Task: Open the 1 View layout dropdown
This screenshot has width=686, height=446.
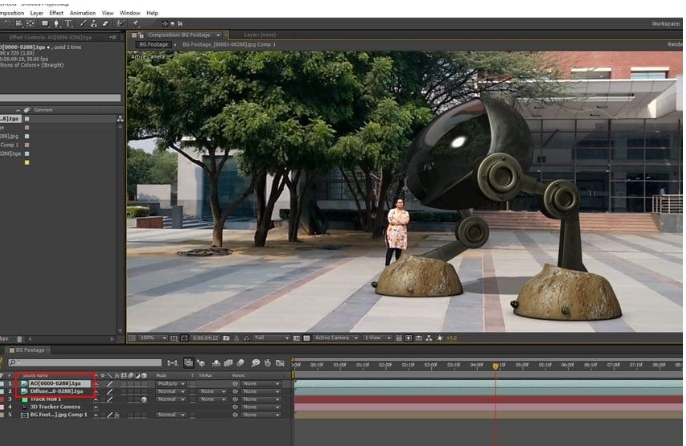Action: pyautogui.click(x=378, y=338)
